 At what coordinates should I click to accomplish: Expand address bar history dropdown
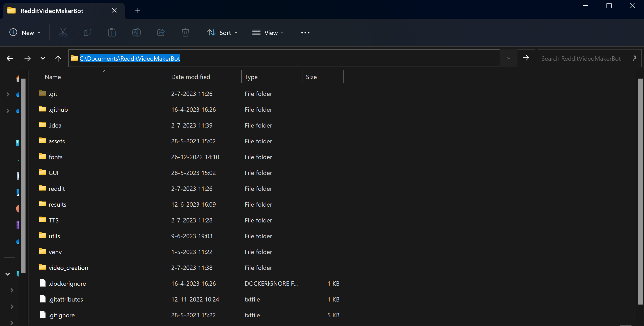[509, 58]
